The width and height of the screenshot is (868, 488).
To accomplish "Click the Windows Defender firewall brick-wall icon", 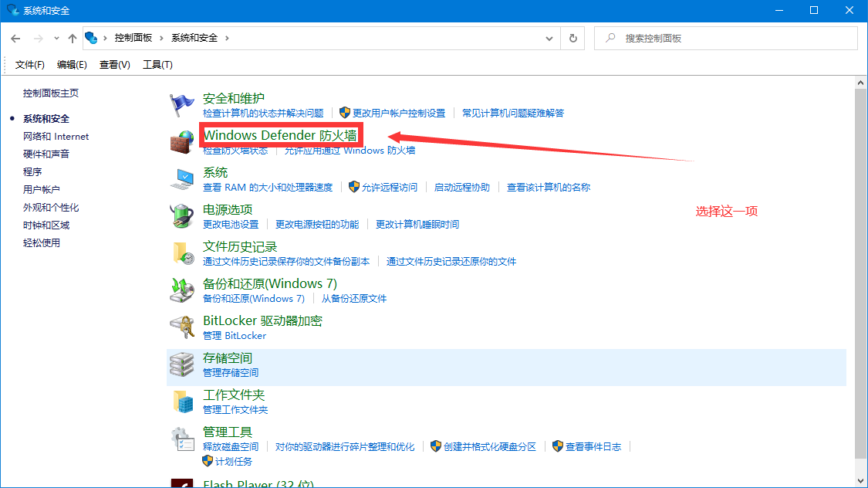I will 181,142.
